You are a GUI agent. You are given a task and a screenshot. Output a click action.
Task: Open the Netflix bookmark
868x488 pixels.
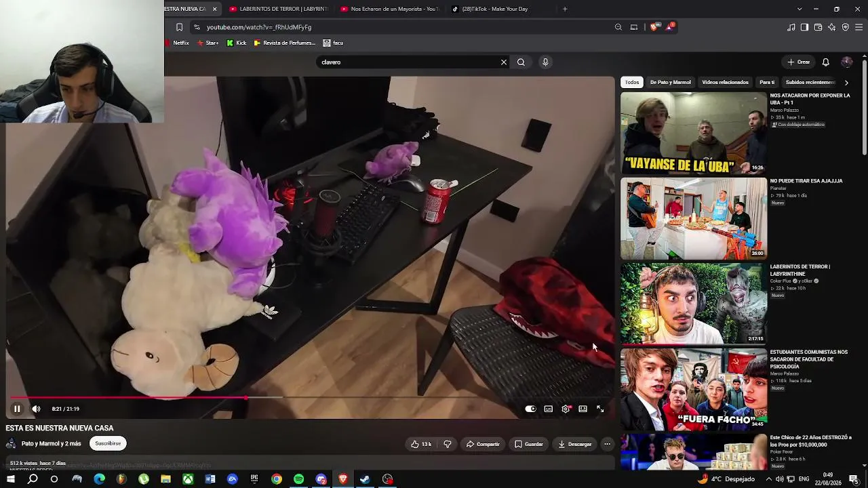[x=177, y=43]
